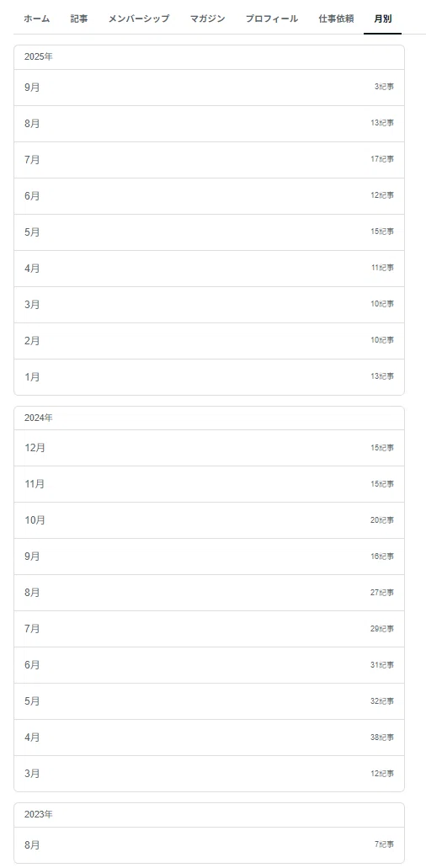Viewport: 426px width, 868px height.
Task: Go to the プロフィール tab
Action: (272, 19)
